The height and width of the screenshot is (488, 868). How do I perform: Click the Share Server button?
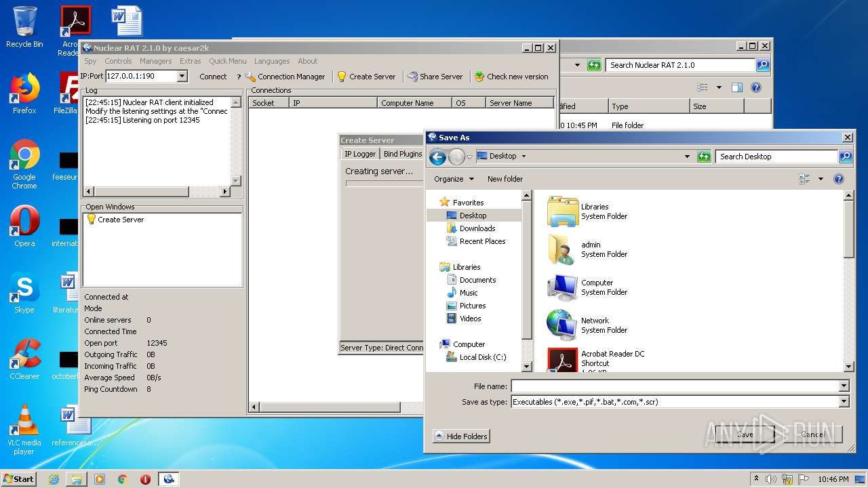[435, 77]
